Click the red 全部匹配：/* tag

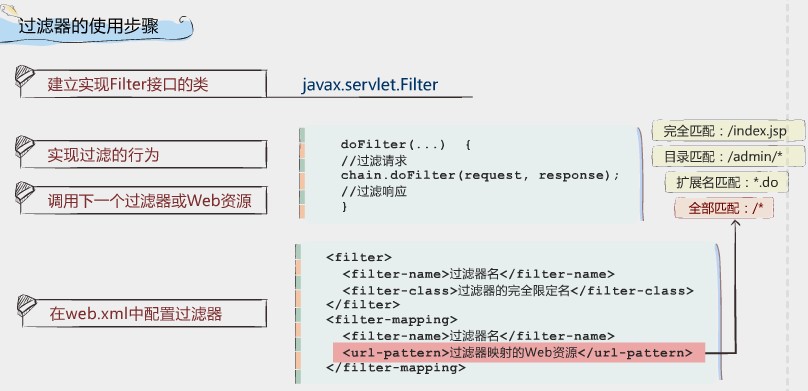(x=724, y=208)
